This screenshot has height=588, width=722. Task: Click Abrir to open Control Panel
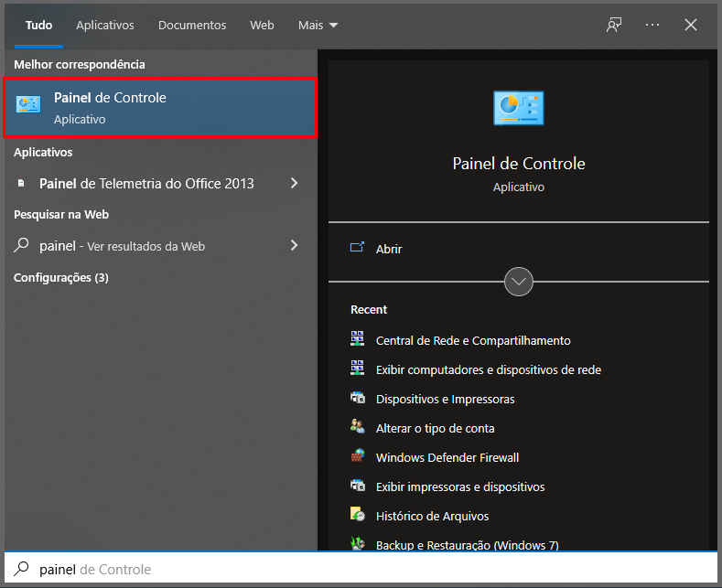(x=389, y=249)
